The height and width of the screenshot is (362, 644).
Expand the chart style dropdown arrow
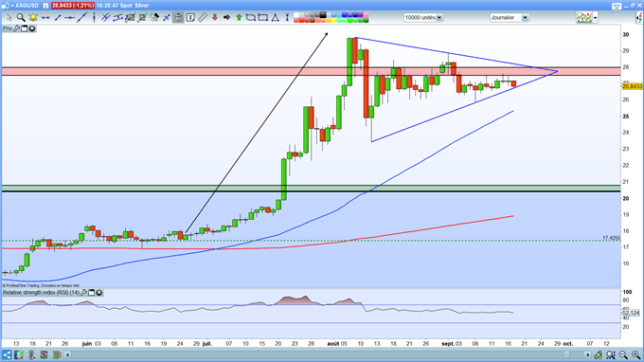click(x=595, y=18)
